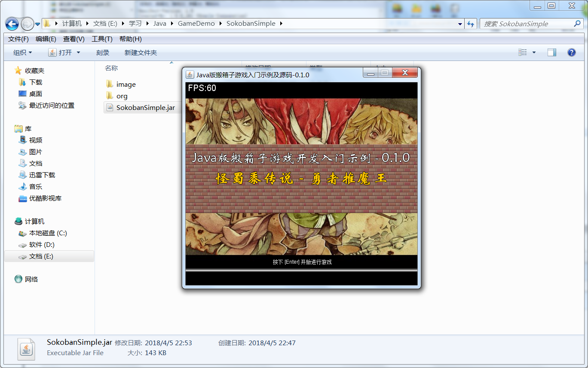Open the 视频 library
588x368 pixels.
click(x=36, y=140)
